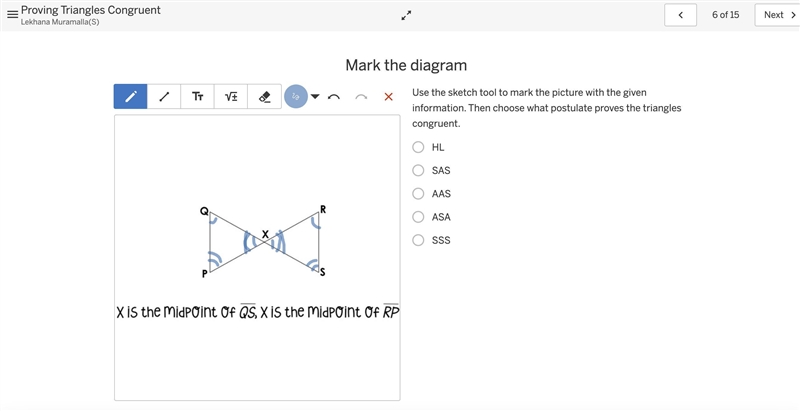
Task: Choose the ASA radio option
Action: pyautogui.click(x=418, y=217)
